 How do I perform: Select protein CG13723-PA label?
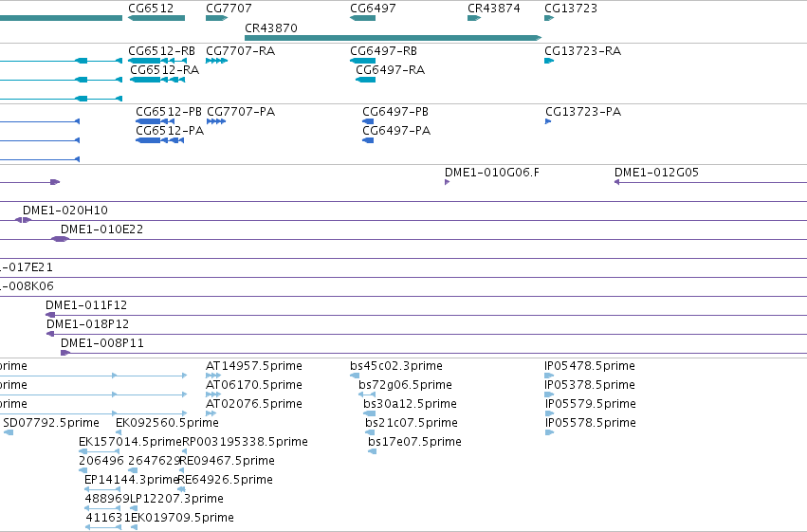coord(583,112)
